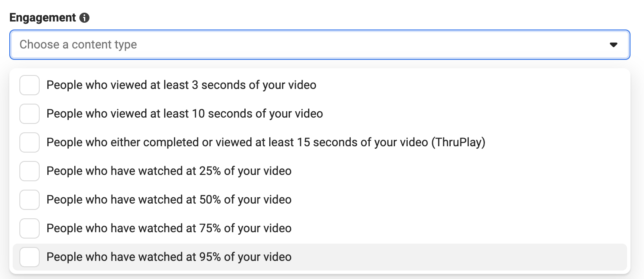Enable the ThruPlay 15 seconds checkbox
The height and width of the screenshot is (279, 644).
[x=30, y=142]
